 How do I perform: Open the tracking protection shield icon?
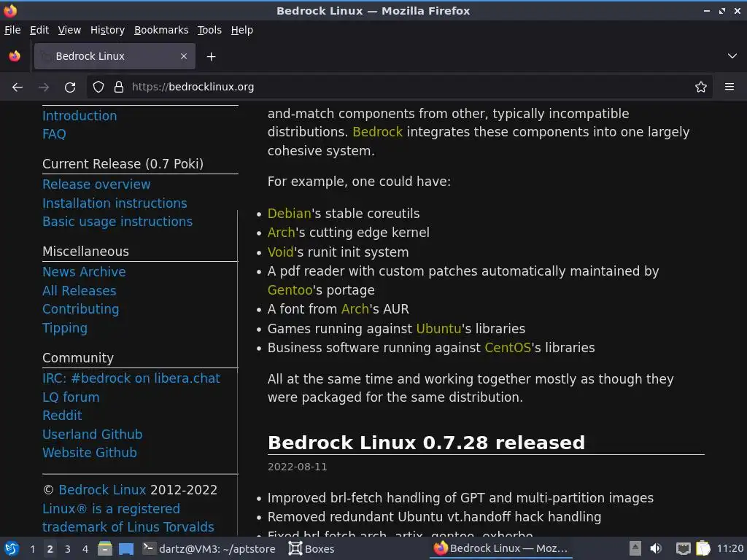[98, 87]
